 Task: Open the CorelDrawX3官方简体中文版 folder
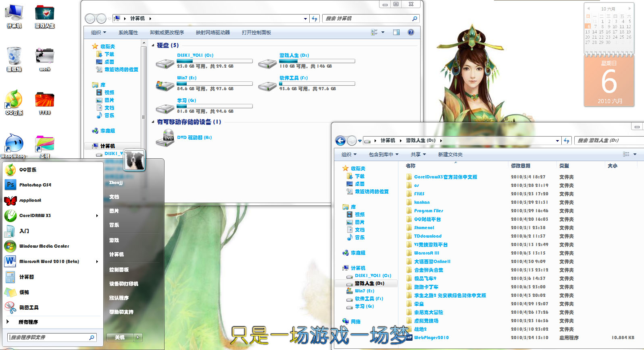tap(446, 177)
